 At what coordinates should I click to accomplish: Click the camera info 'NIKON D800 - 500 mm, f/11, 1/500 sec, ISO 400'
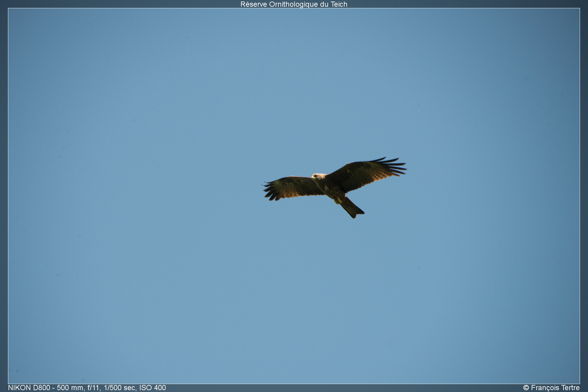[87, 388]
